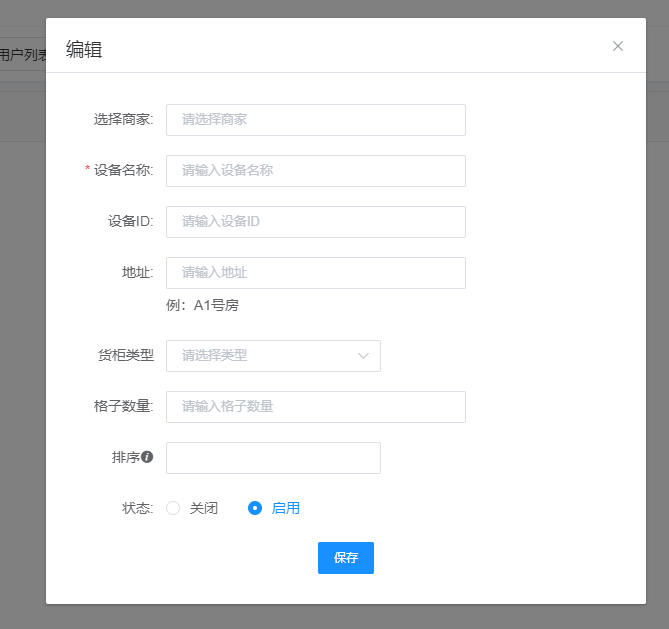Click the 编辑 dialog title
Viewport: 669px width, 629px height.
coord(84,49)
